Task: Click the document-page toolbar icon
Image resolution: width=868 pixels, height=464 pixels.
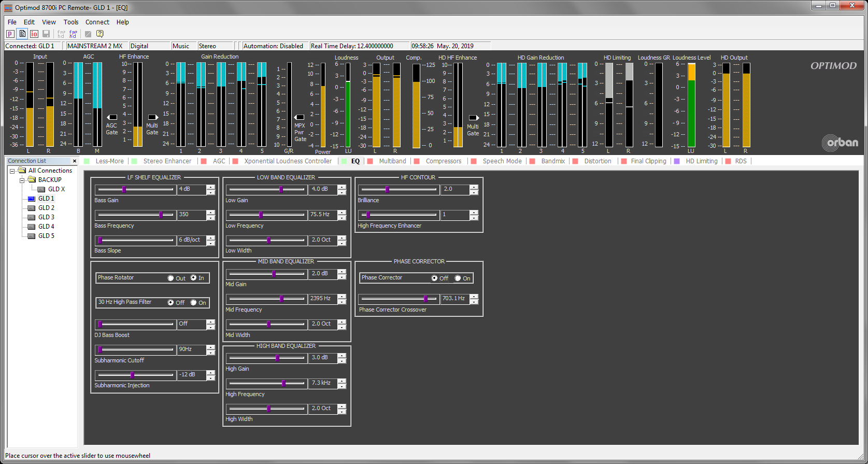Action: tap(22, 34)
